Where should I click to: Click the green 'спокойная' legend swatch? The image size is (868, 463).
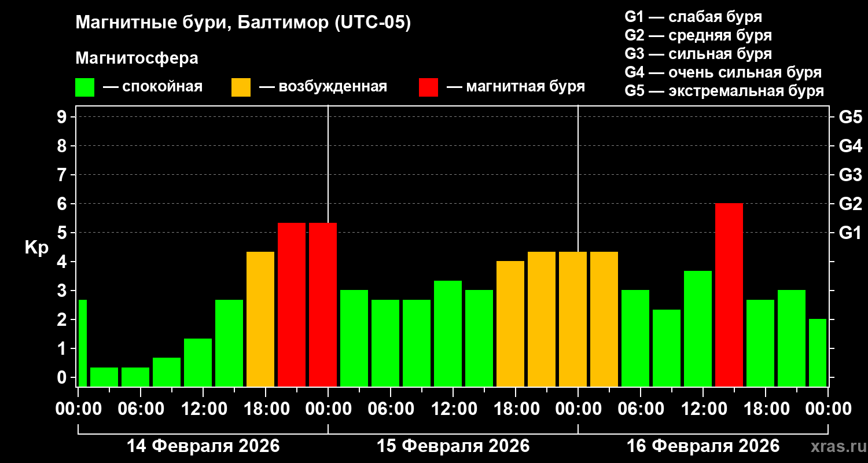click(84, 87)
